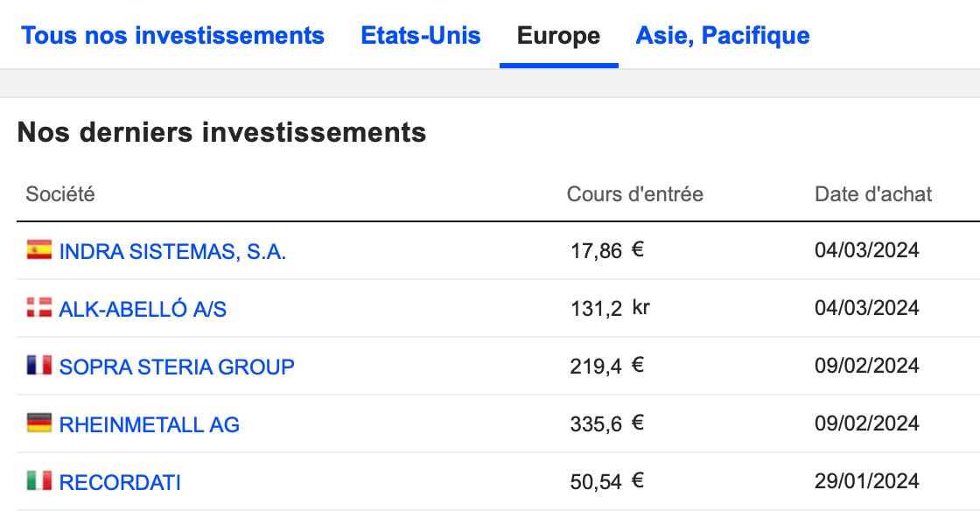Switch to the Etats-Unis tab

tap(421, 35)
